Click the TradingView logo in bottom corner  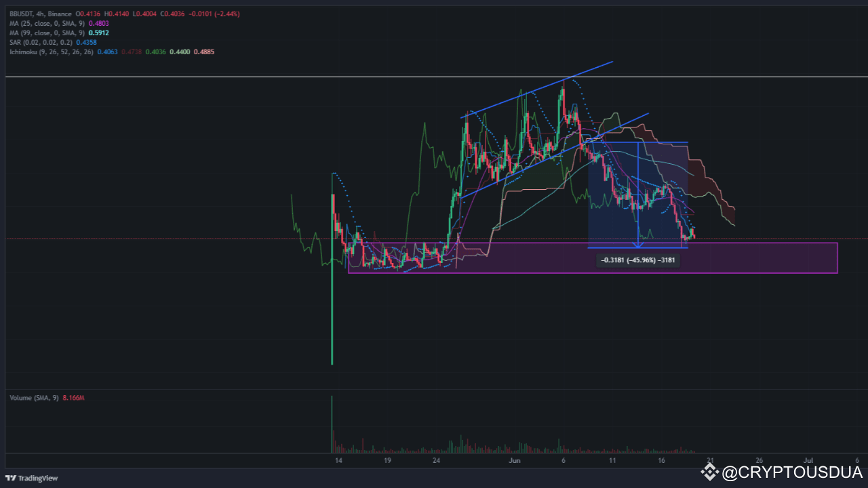pyautogui.click(x=31, y=478)
